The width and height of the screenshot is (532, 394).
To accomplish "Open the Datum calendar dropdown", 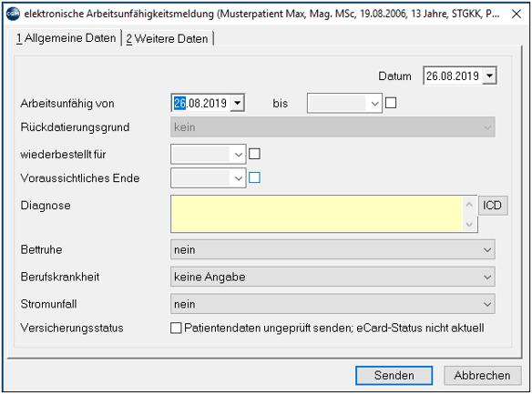I will click(489, 76).
